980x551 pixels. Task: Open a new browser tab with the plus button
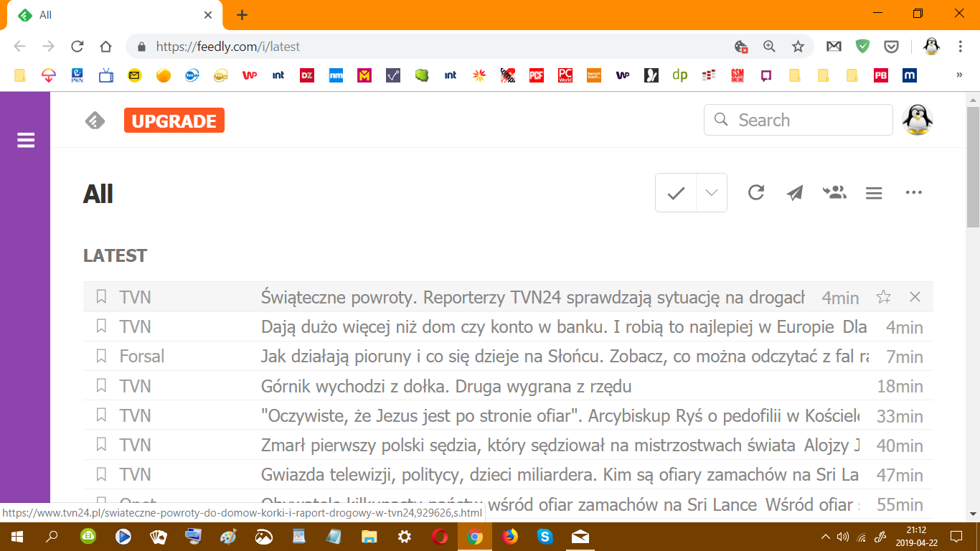click(x=242, y=15)
